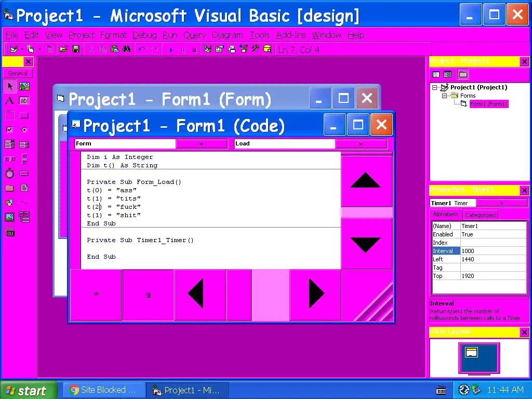Open the File menu
Screen dimensions: 532x399
tap(12, 35)
